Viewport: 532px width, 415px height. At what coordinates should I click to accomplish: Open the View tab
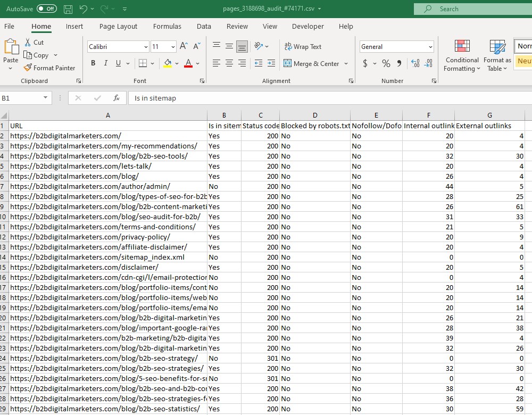pos(270,26)
